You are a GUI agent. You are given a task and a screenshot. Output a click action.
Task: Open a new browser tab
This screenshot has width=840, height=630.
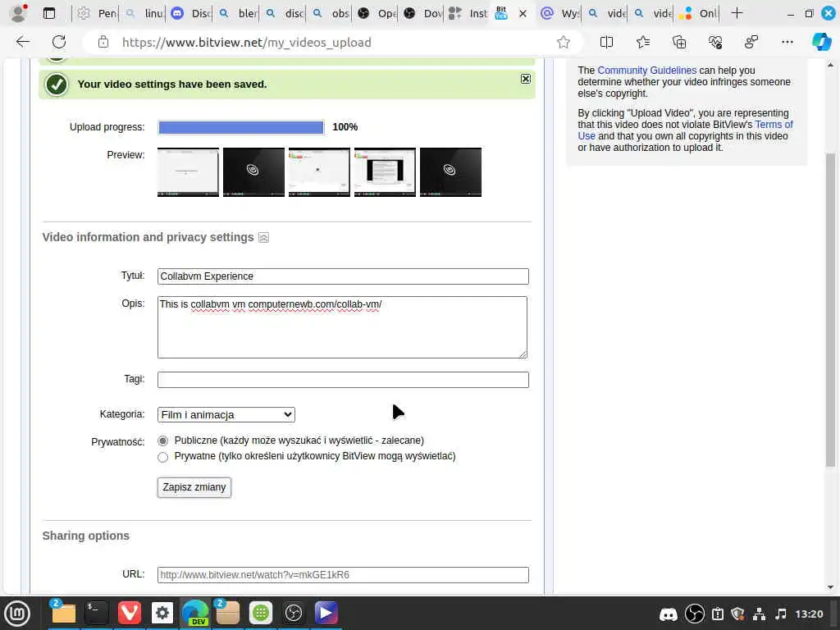coord(737,13)
